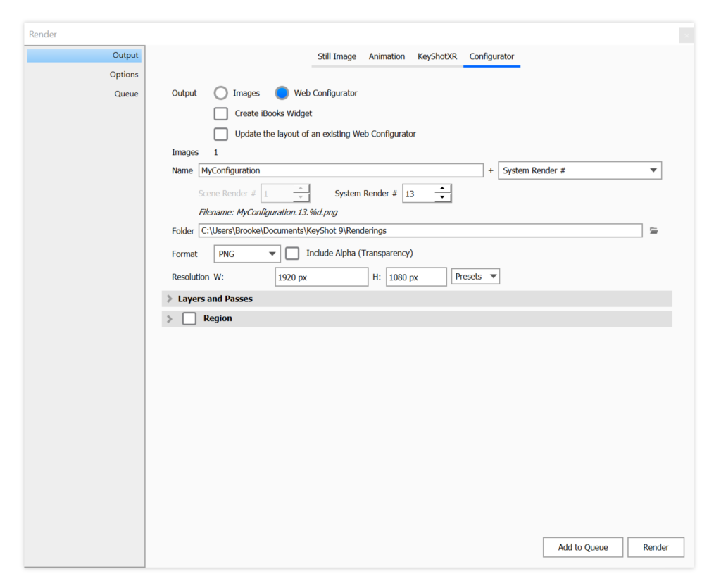Expand the Layers and Passes section
This screenshot has height=588, width=721.
coord(170,299)
